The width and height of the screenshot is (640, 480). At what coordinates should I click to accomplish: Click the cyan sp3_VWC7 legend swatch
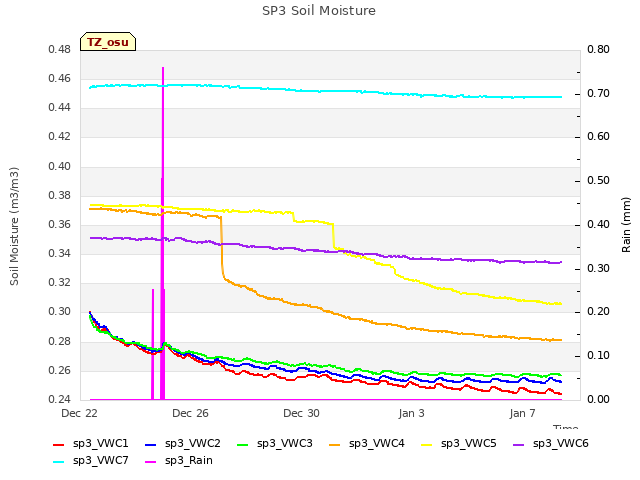coord(59,462)
